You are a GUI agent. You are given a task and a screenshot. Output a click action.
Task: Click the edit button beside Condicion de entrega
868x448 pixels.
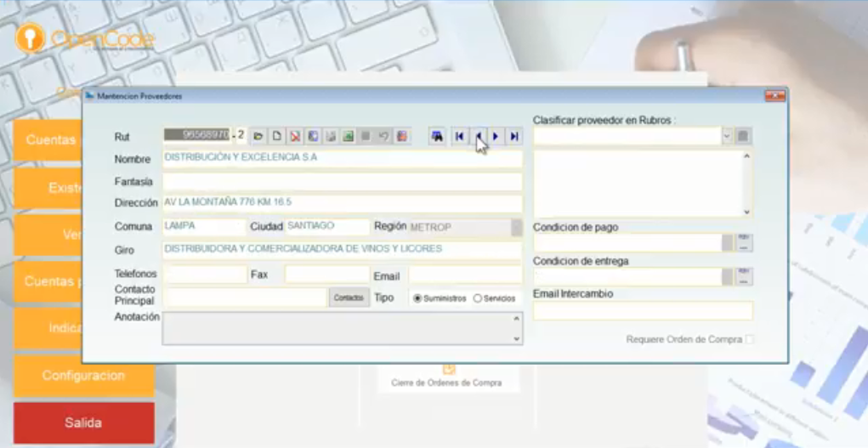pos(744,276)
